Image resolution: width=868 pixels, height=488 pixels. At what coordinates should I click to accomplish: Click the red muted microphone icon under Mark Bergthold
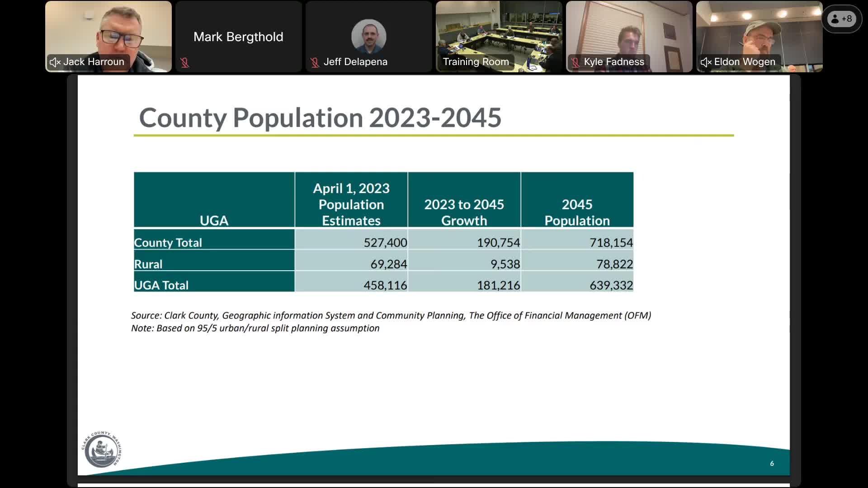pos(185,63)
